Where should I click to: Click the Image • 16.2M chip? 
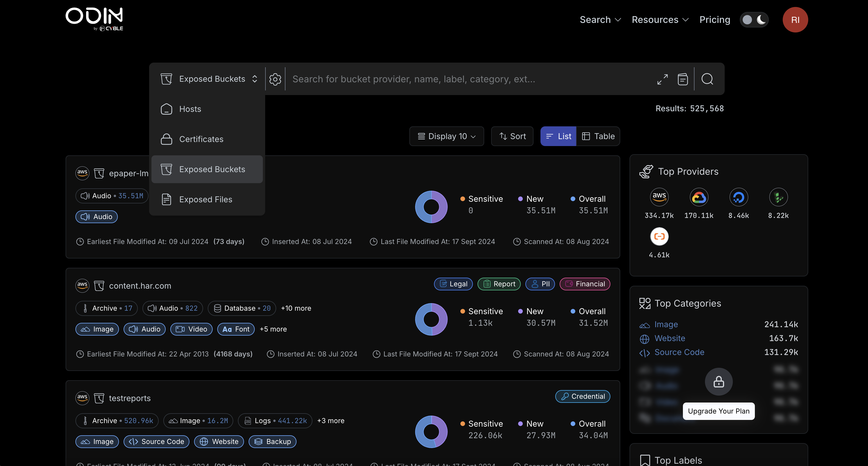point(198,421)
